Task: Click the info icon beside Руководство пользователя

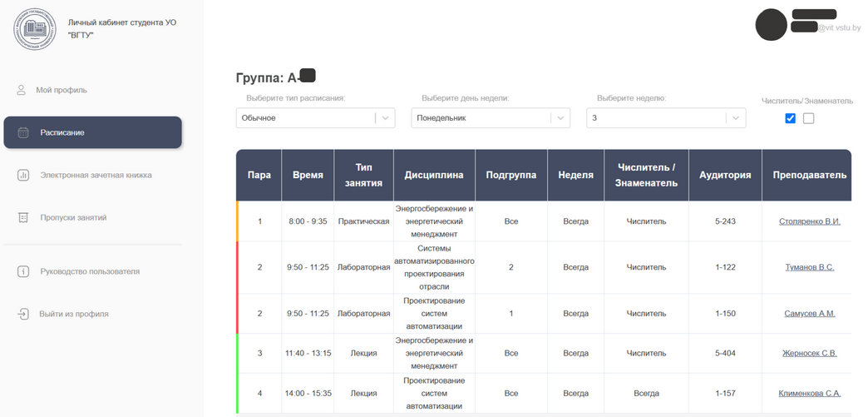Action: point(23,271)
